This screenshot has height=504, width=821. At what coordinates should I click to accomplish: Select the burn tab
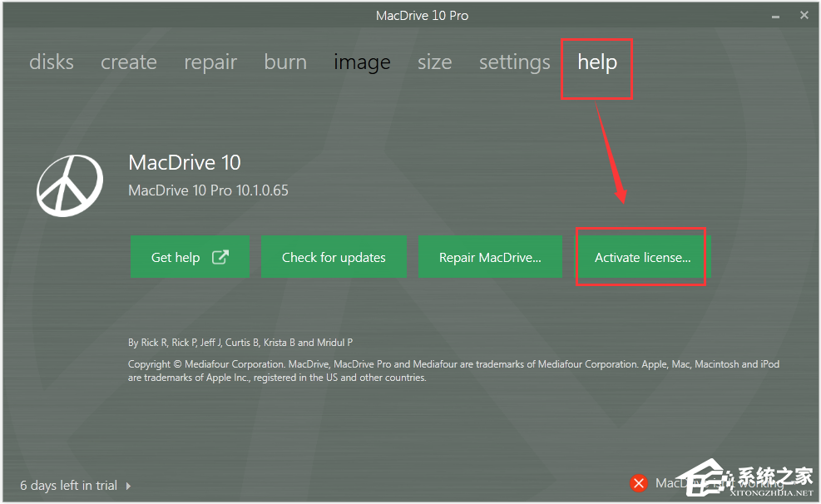point(285,62)
